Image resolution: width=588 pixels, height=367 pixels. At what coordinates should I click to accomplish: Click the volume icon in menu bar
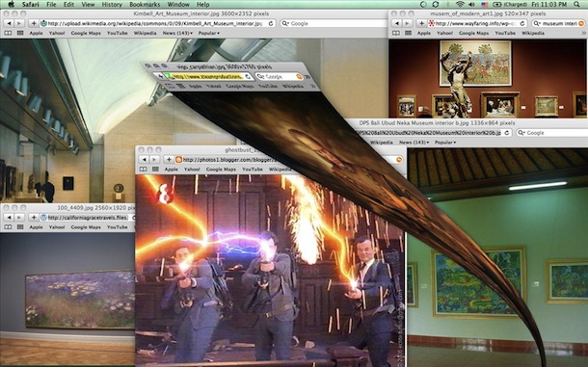pyautogui.click(x=471, y=5)
